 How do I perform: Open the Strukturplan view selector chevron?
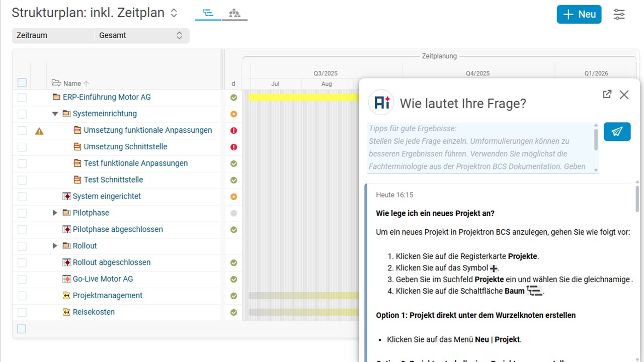pos(174,13)
